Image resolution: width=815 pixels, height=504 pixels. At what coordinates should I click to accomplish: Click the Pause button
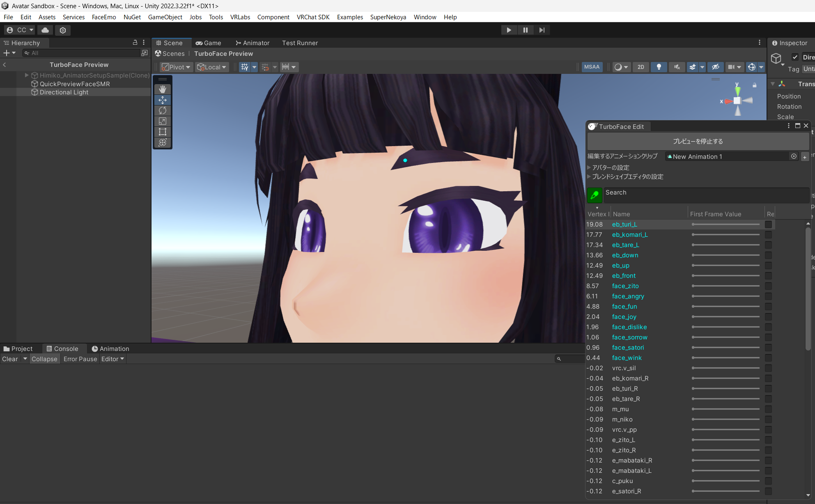525,30
